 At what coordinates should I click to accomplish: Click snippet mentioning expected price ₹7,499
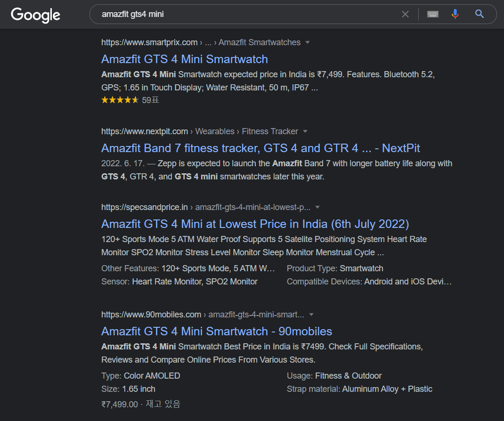tap(268, 81)
